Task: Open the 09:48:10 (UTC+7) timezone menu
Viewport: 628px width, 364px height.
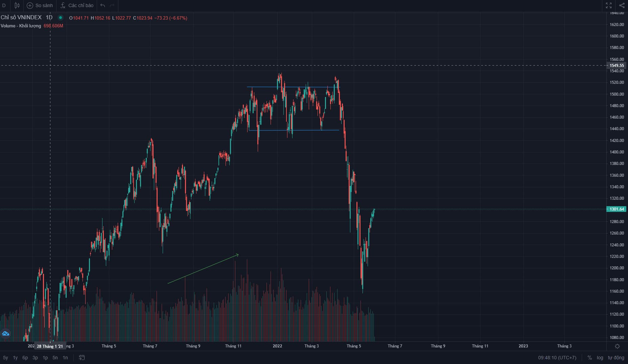Action: (557, 357)
